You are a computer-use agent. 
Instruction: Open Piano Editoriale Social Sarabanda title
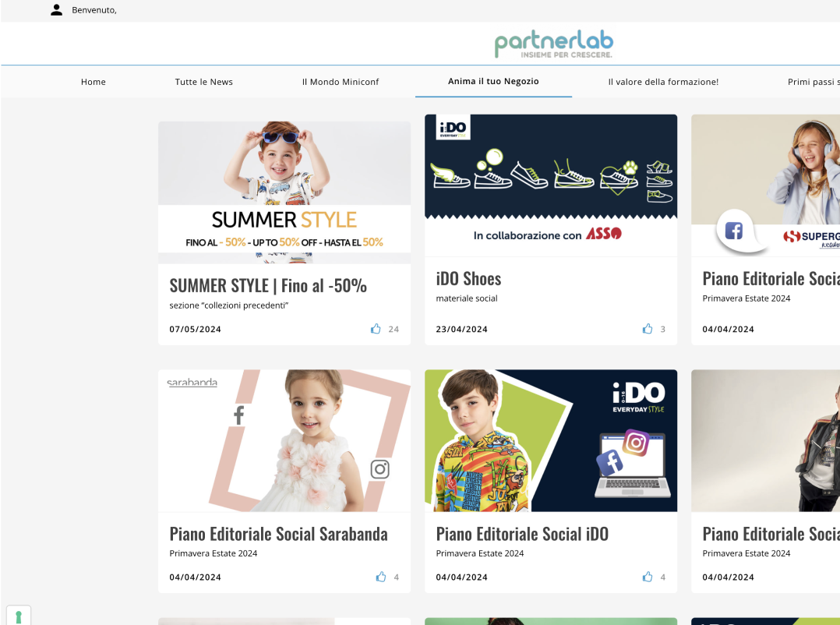click(x=279, y=534)
